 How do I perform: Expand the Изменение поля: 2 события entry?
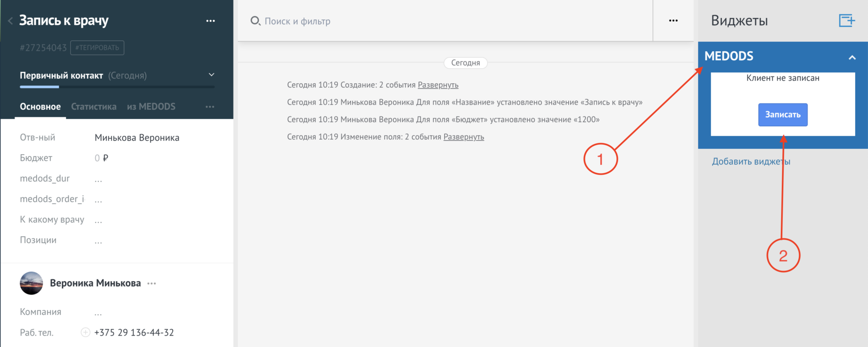464,137
